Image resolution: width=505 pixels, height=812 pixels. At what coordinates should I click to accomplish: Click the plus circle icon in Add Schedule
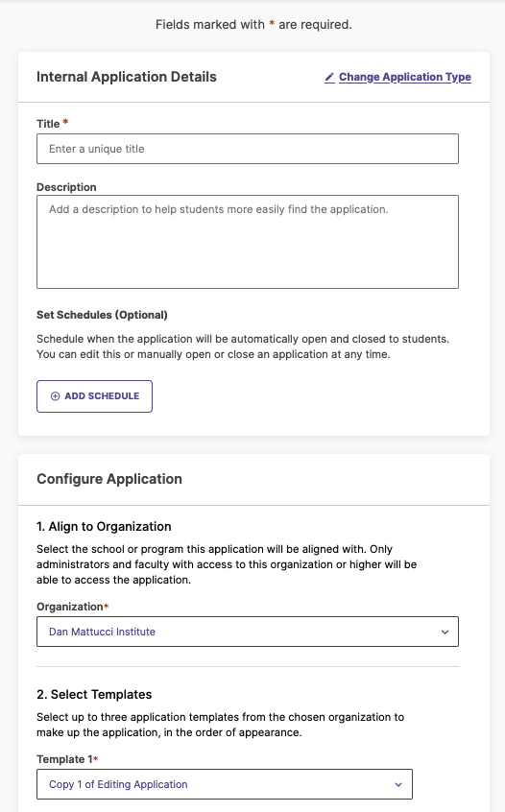(55, 396)
